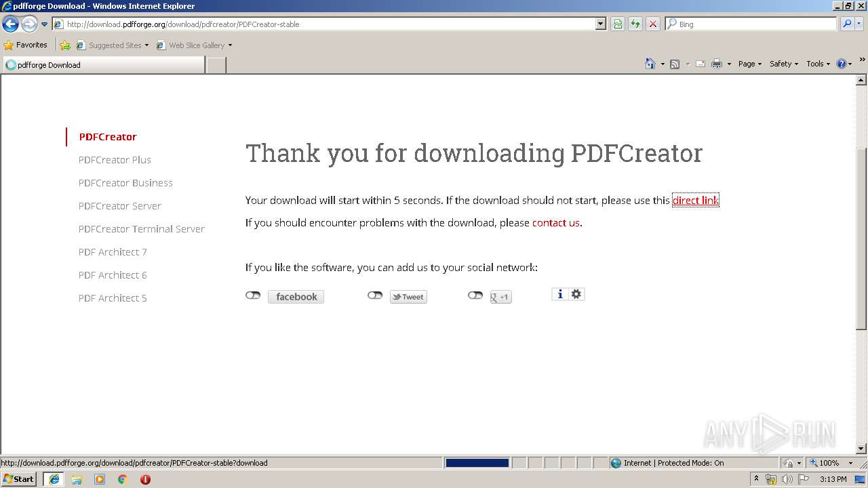Screen dimensions: 868x488
Task: Open the Suggested Sites link
Action: point(112,45)
